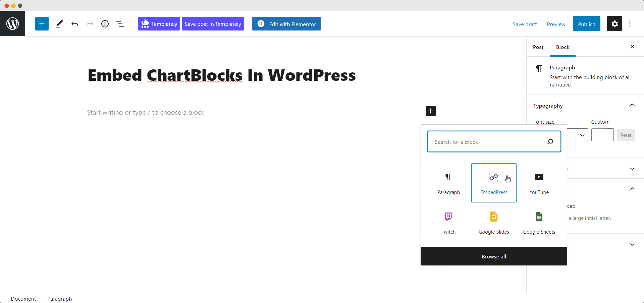Image resolution: width=644 pixels, height=303 pixels.
Task: Focus the Search for a block field
Action: pyautogui.click(x=494, y=142)
